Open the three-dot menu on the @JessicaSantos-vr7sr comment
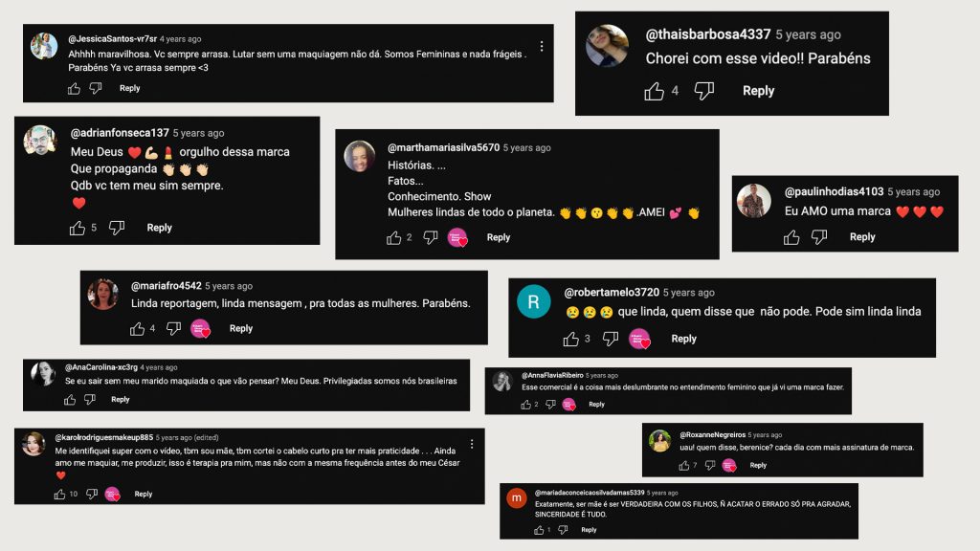 tap(542, 46)
